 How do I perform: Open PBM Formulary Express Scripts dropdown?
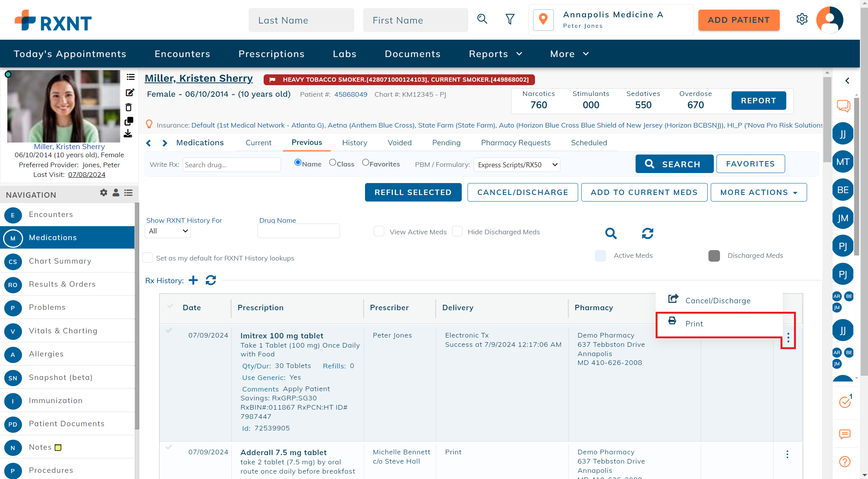(516, 165)
